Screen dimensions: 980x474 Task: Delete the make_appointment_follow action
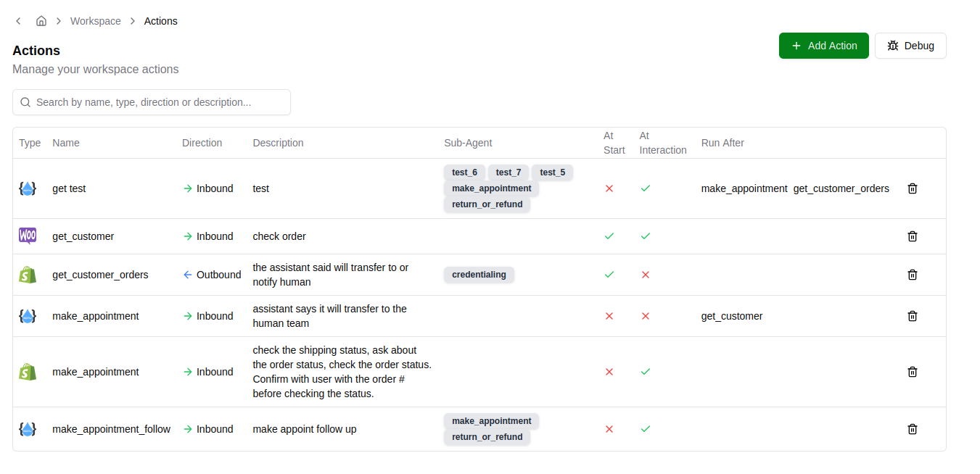(x=913, y=429)
